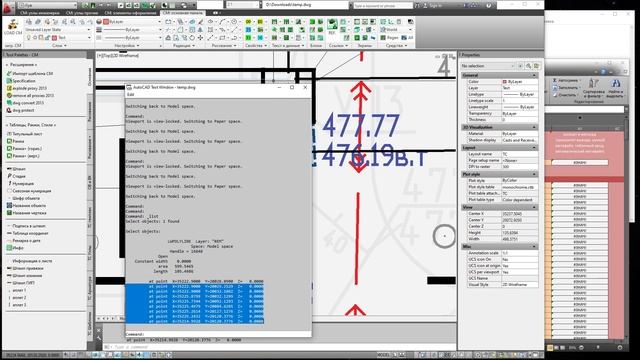Image resolution: width=640 pixels, height=360 pixels.
Task: Click Command prompt line in Text Window
Action: pos(218,334)
